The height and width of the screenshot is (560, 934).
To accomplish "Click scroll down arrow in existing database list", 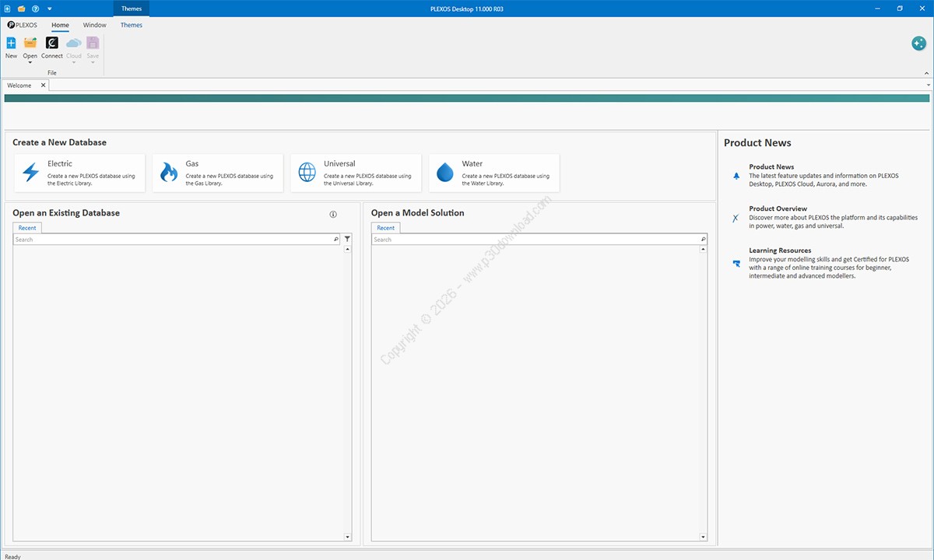I will (x=347, y=537).
